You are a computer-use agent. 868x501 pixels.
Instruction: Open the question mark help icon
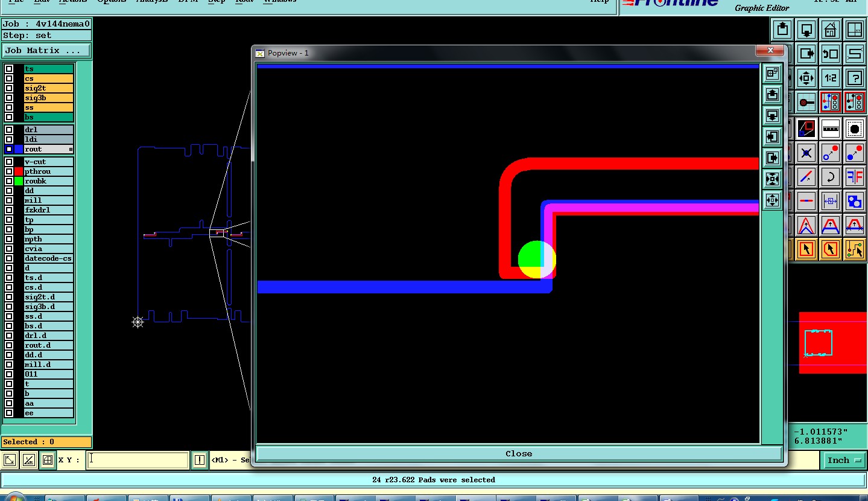[x=855, y=78]
